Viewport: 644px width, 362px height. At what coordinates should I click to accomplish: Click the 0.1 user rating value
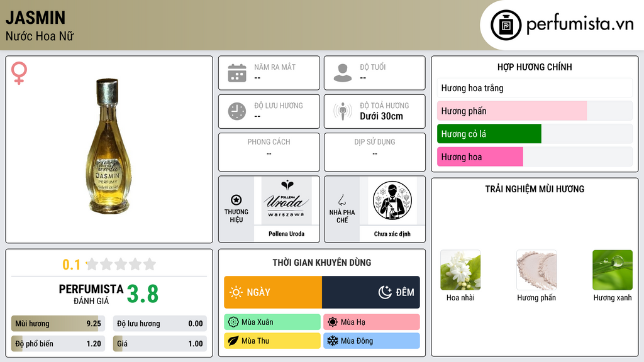72,265
